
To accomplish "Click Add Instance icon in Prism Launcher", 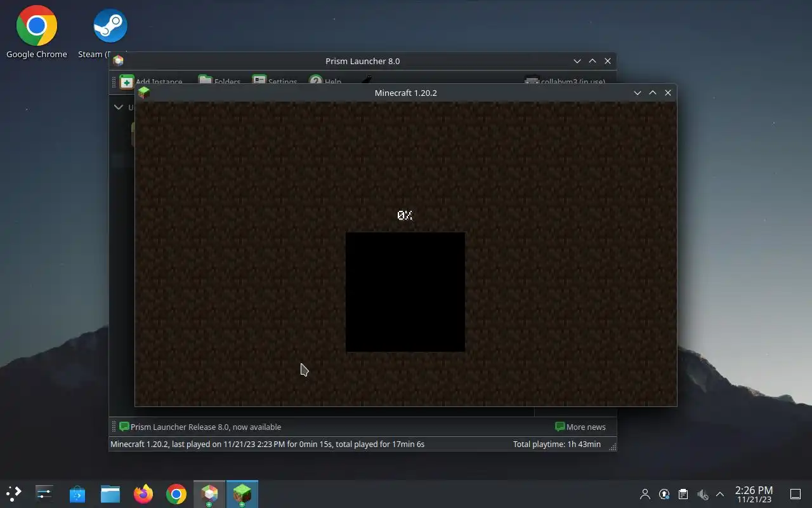I will pos(127,81).
